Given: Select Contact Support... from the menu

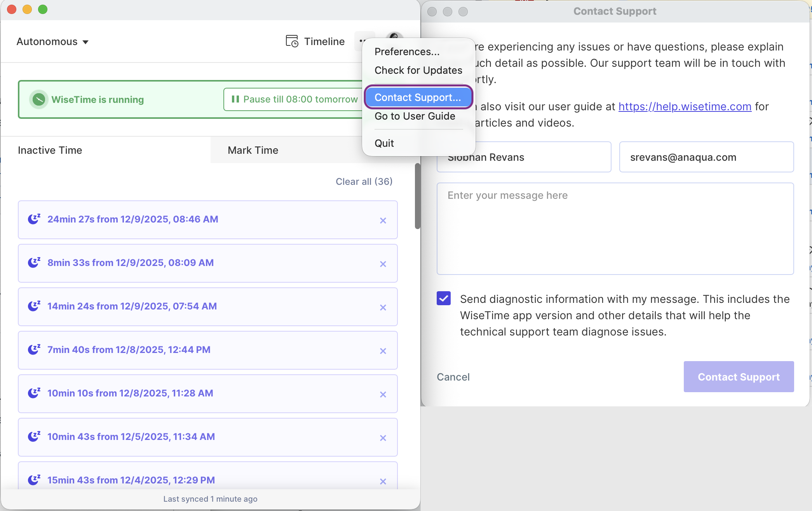Looking at the screenshot, I should [x=418, y=97].
